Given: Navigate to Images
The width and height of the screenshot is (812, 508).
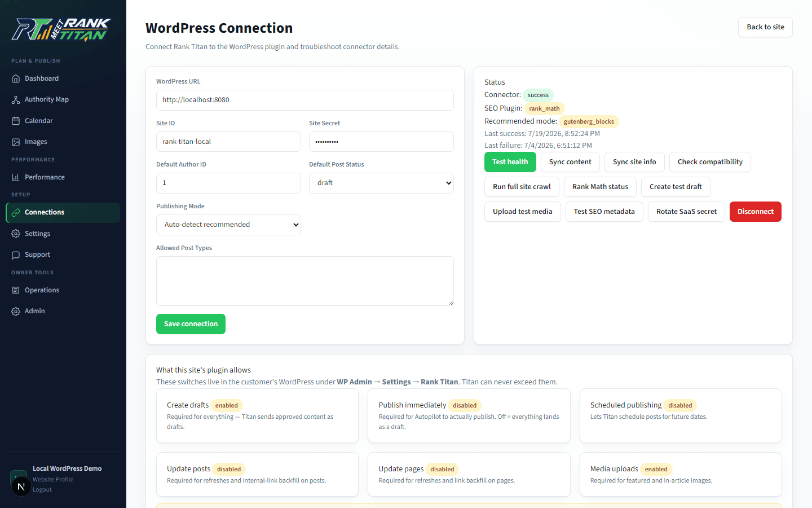Looking at the screenshot, I should (x=63, y=142).
